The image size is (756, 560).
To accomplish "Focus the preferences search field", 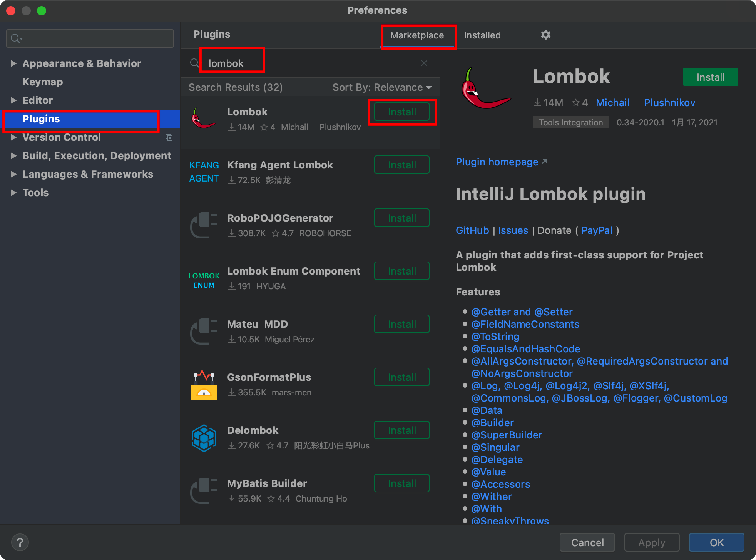I will [90, 38].
